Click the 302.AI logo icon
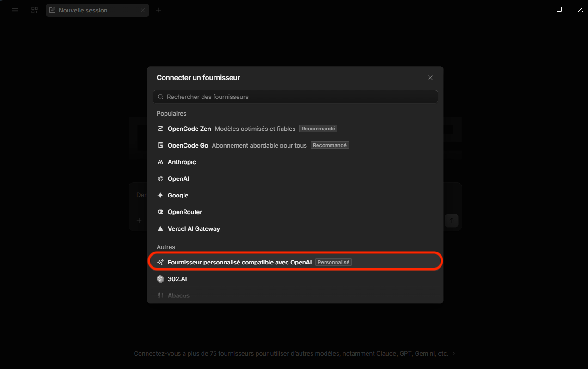 click(160, 279)
